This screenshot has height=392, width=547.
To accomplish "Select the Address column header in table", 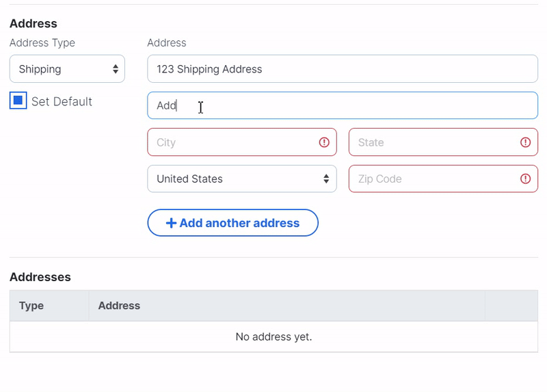I will pos(119,306).
